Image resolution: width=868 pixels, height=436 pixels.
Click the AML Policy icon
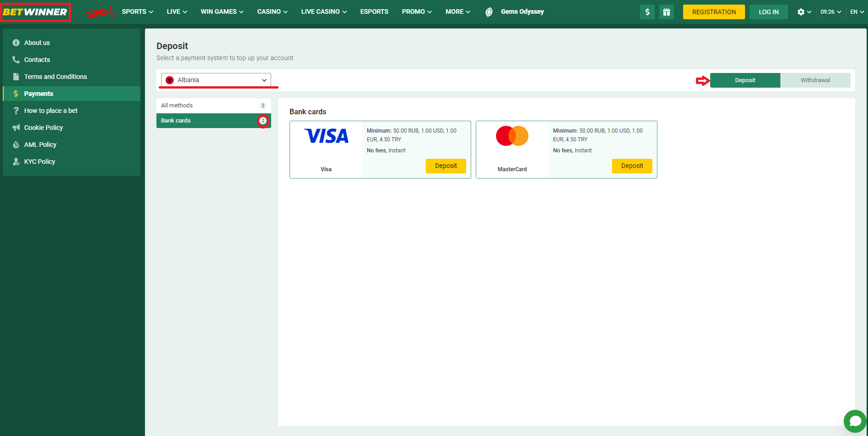pos(16,145)
